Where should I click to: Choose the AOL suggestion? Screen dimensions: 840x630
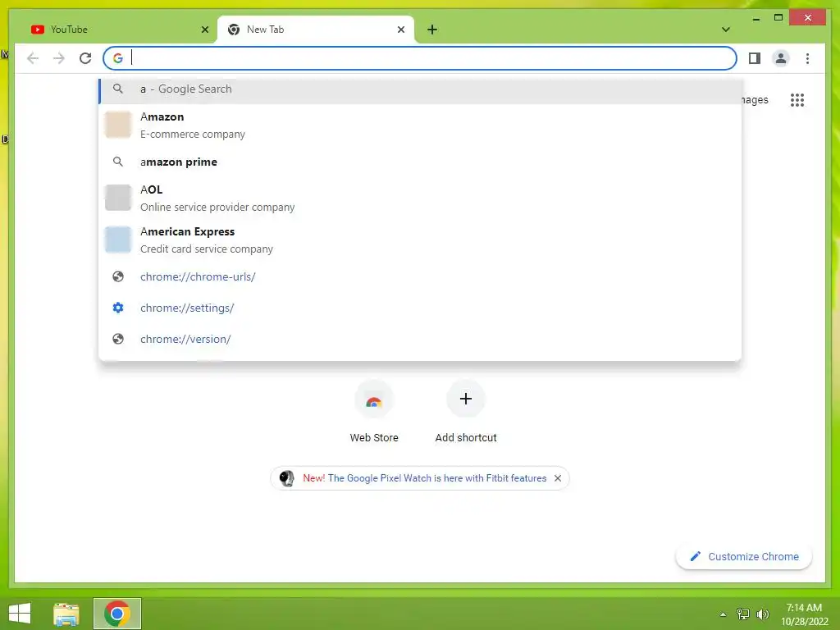point(421,199)
